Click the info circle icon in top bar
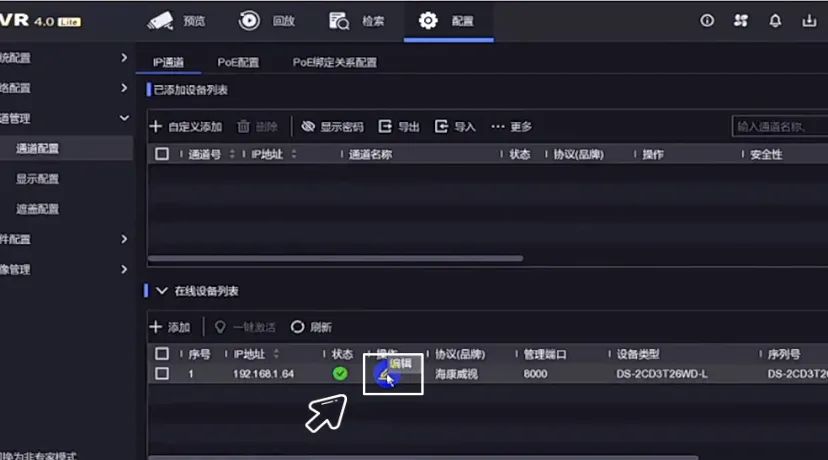 (707, 20)
